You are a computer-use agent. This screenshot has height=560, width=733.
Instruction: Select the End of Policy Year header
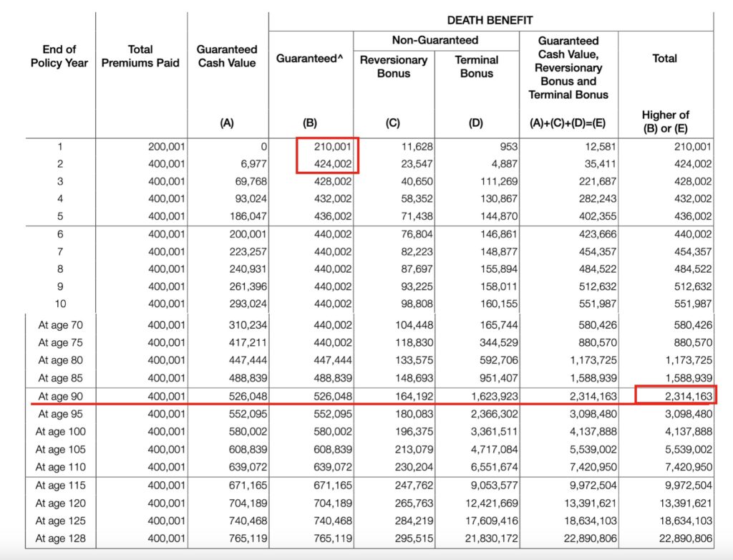[x=59, y=56]
